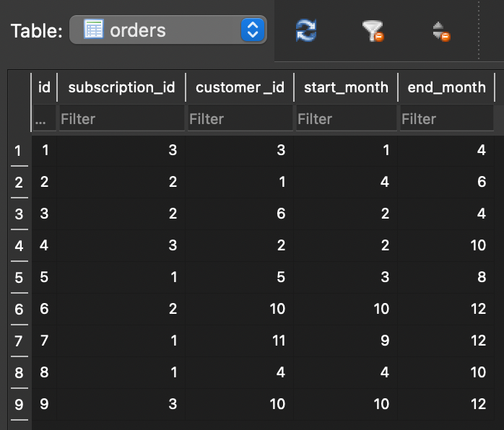Select row header 7
This screenshot has width=504, height=430.
pyautogui.click(x=19, y=341)
